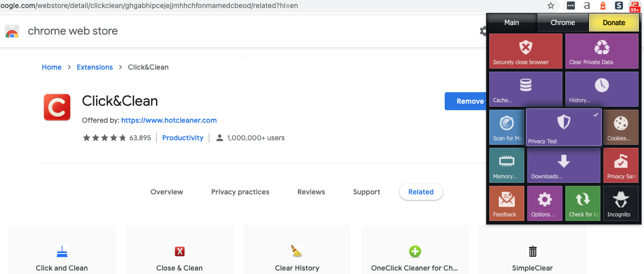Switch to the Reviews tab
The image size is (644, 274).
click(311, 192)
